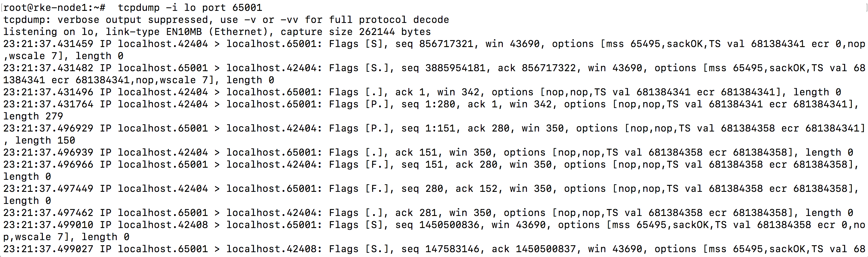
Task: Click the sequence number 856717321
Action: [446, 44]
